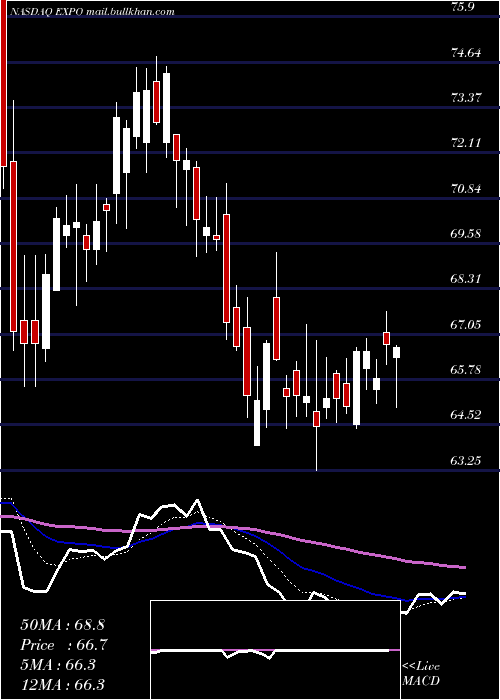
Task: Click the 69.58 price axis label
Action: click(x=467, y=233)
